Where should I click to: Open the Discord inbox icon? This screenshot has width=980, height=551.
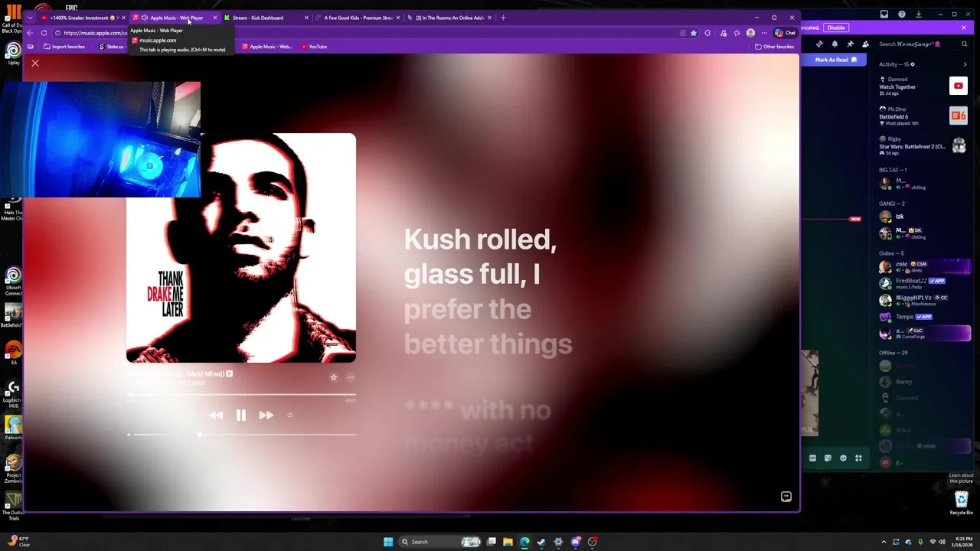pyautogui.click(x=884, y=14)
